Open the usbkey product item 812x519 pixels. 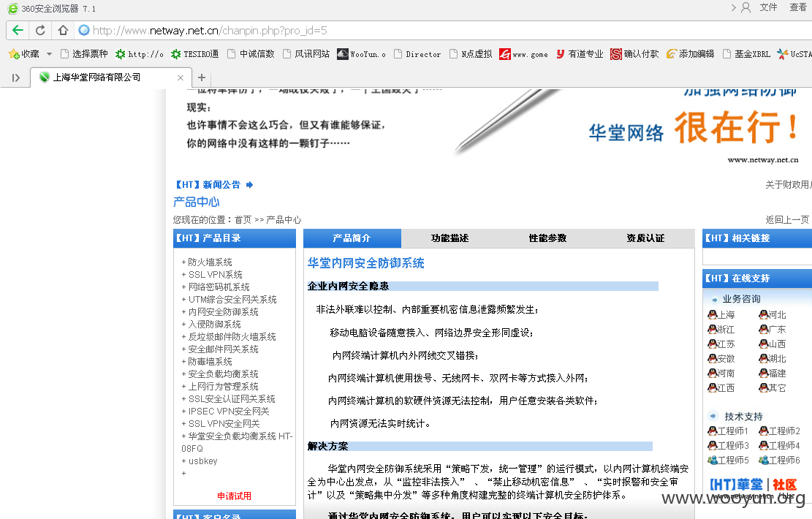tap(202, 461)
